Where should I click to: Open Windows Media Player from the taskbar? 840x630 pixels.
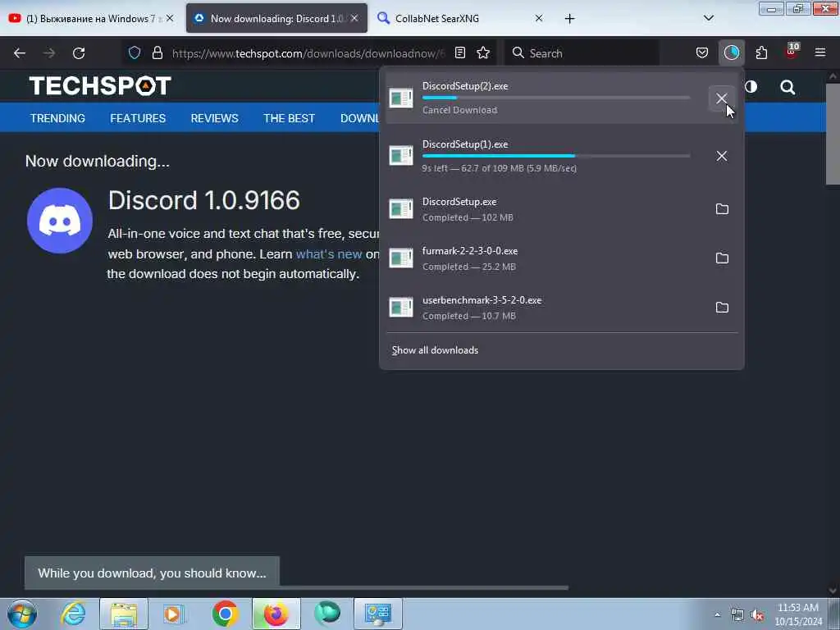(174, 614)
